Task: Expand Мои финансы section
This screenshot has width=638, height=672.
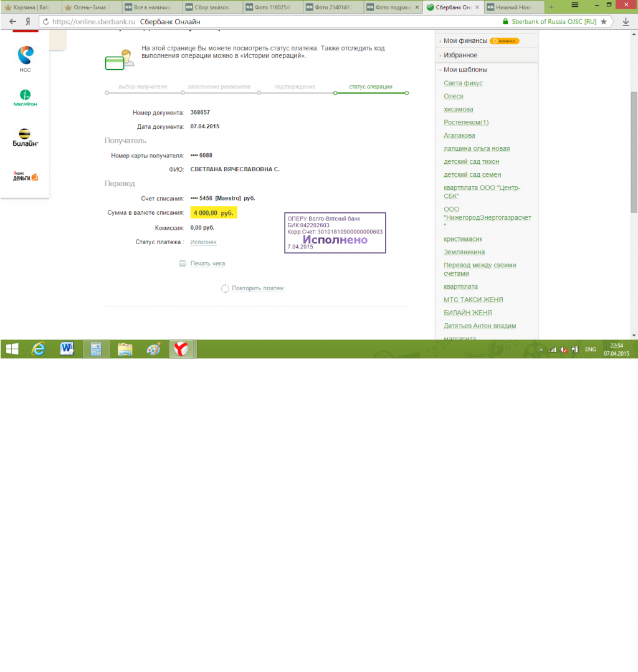Action: [465, 40]
